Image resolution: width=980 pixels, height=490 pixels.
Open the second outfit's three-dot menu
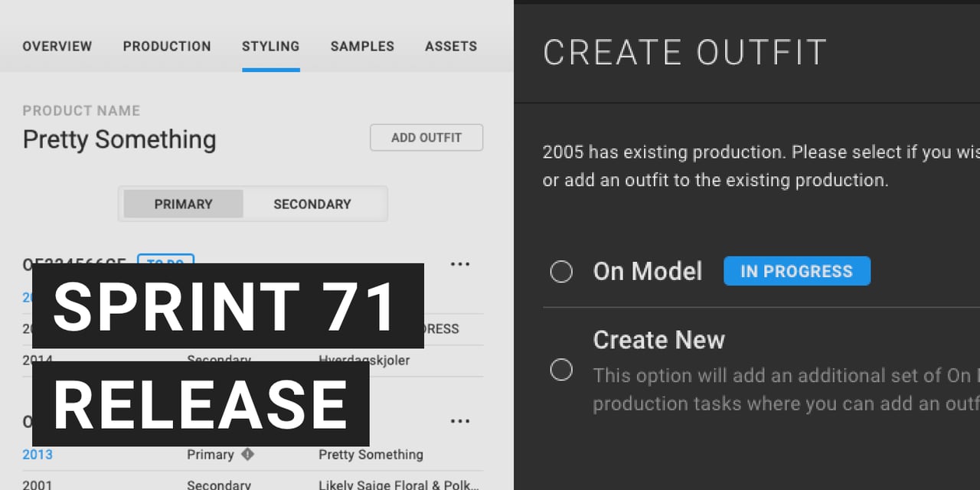[x=459, y=421]
